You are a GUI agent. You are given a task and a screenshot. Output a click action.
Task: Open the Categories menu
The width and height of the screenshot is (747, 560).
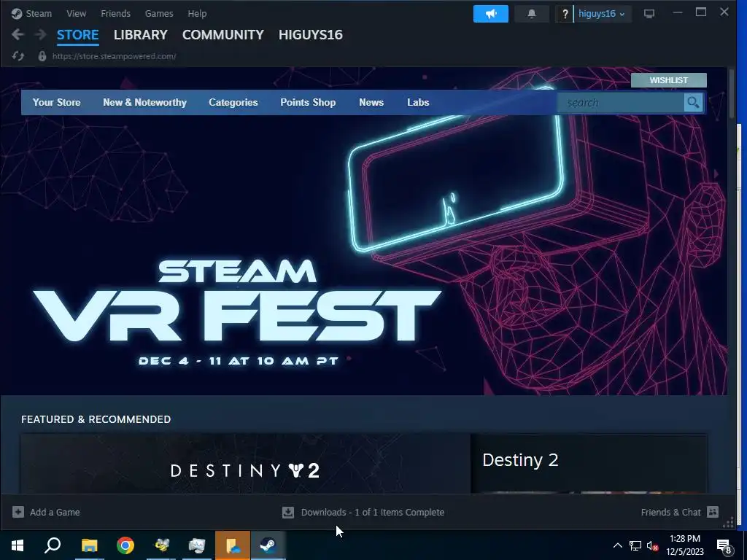[x=233, y=102]
